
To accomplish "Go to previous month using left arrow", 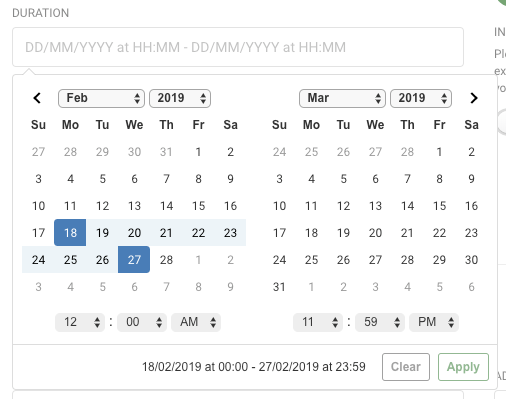I will coord(37,98).
